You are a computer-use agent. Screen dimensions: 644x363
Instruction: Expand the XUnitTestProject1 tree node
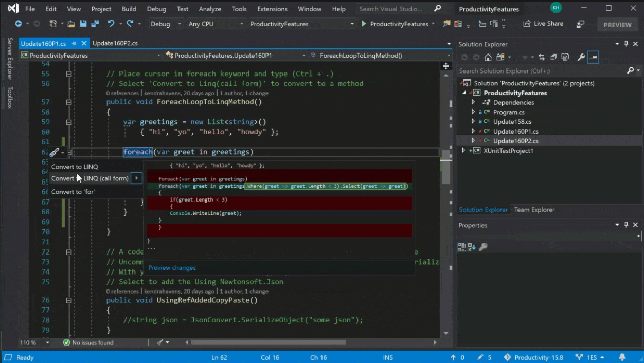(463, 151)
